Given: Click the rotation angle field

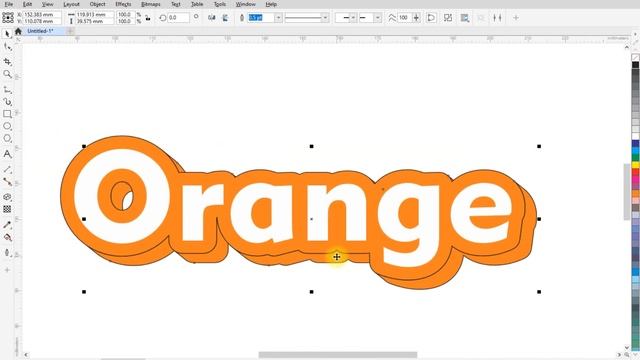Looking at the screenshot, I should pos(178,18).
